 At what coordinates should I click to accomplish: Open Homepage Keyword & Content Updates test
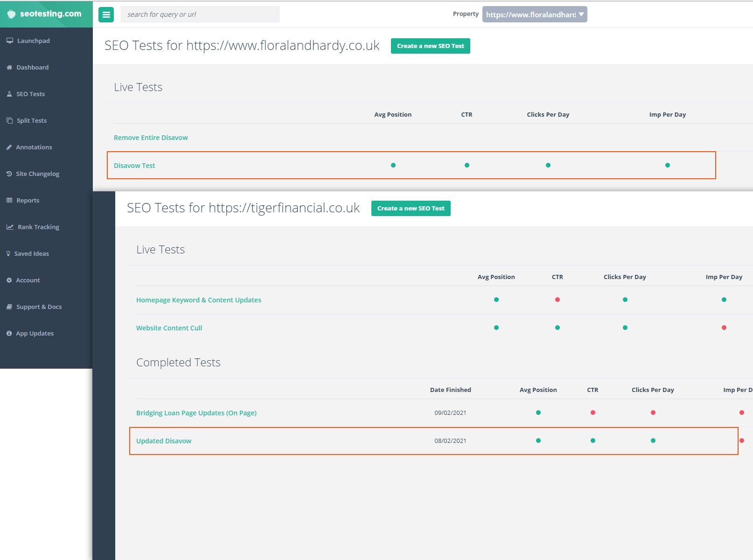(199, 300)
